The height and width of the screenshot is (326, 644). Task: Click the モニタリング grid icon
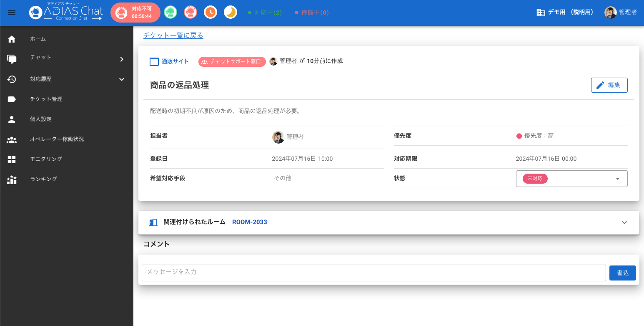pyautogui.click(x=12, y=159)
